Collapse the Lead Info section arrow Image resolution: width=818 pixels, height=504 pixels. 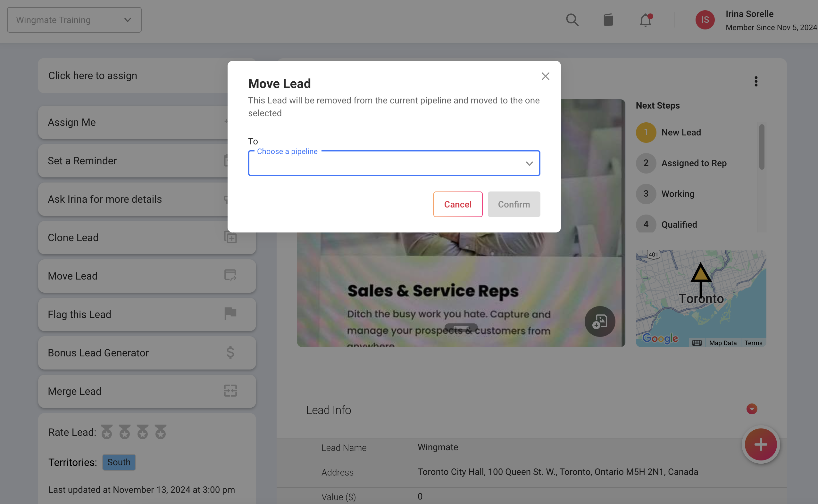point(751,409)
